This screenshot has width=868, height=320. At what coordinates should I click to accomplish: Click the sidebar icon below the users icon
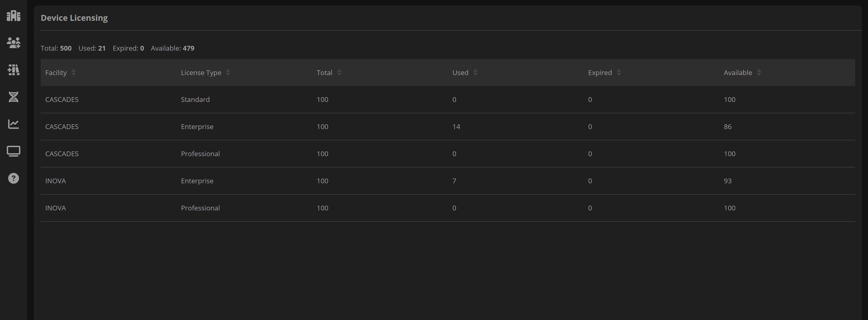[14, 70]
